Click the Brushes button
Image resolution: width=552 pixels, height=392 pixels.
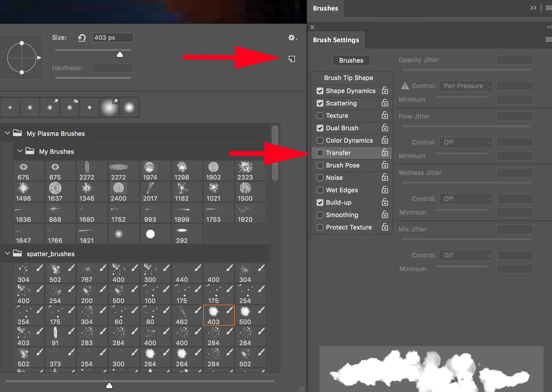(x=351, y=60)
